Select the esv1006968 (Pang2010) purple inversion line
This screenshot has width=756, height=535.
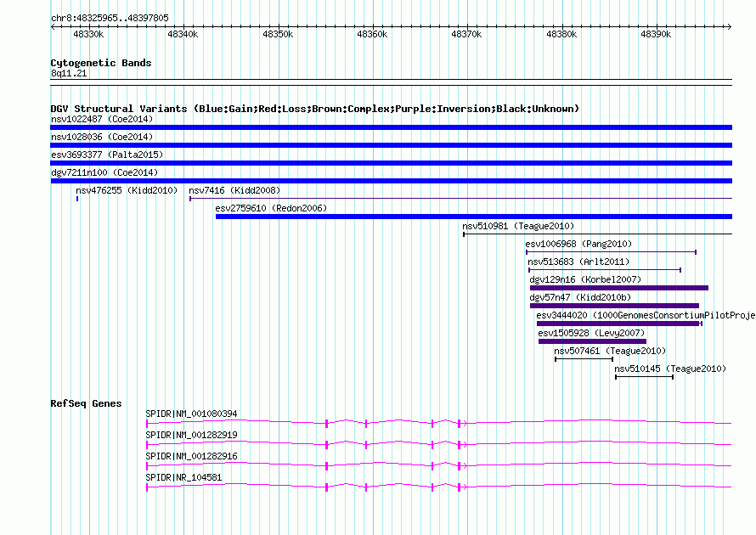coord(611,252)
